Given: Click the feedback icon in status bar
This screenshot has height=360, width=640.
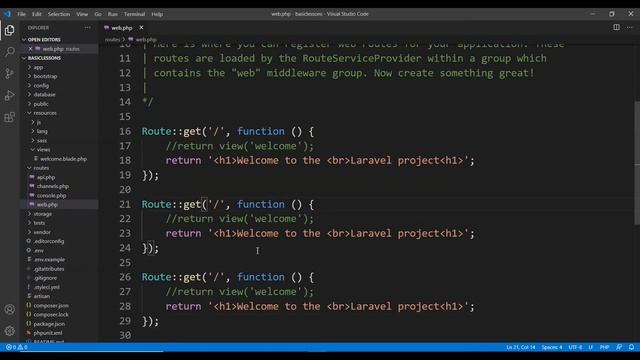Looking at the screenshot, I should [x=619, y=347].
